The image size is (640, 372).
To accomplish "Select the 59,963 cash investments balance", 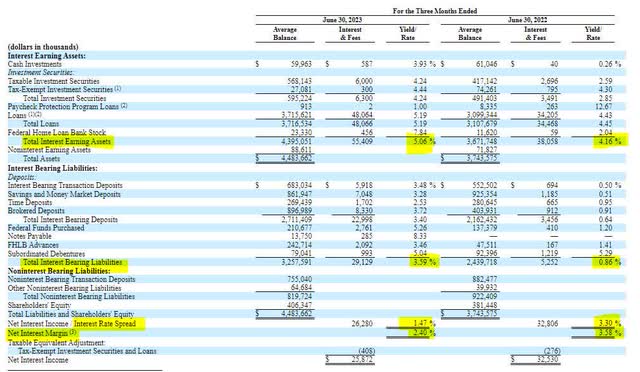I will click(x=301, y=64).
